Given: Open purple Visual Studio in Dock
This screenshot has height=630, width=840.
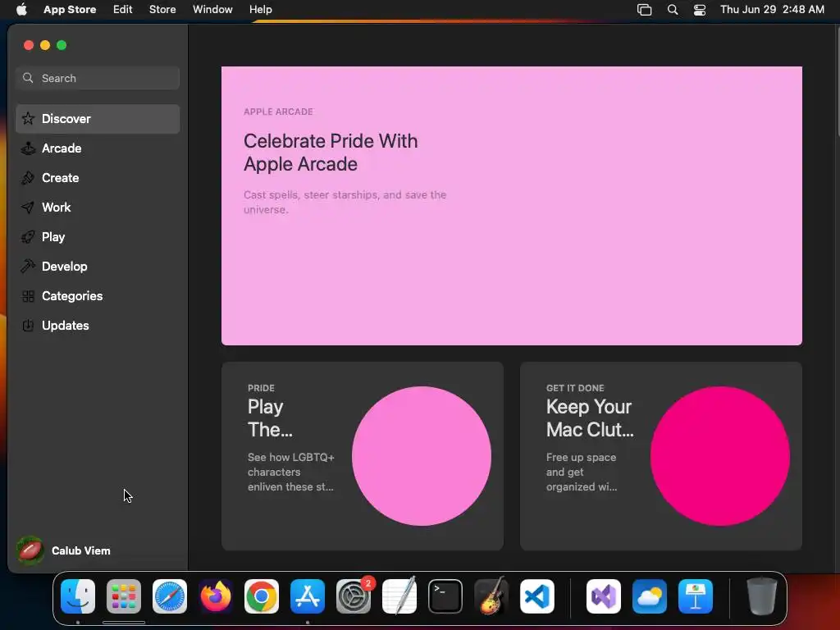Looking at the screenshot, I should pos(604,596).
